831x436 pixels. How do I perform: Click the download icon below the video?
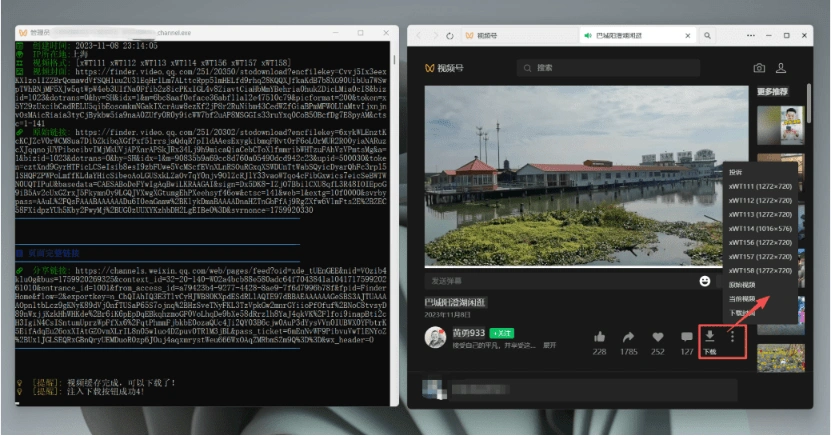(x=709, y=337)
